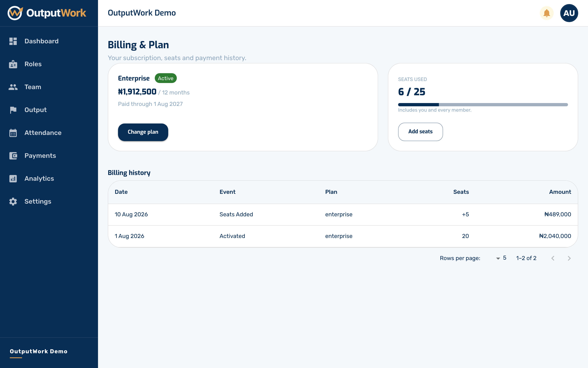The width and height of the screenshot is (588, 368).
Task: Open the AU user avatar menu
Action: (569, 13)
